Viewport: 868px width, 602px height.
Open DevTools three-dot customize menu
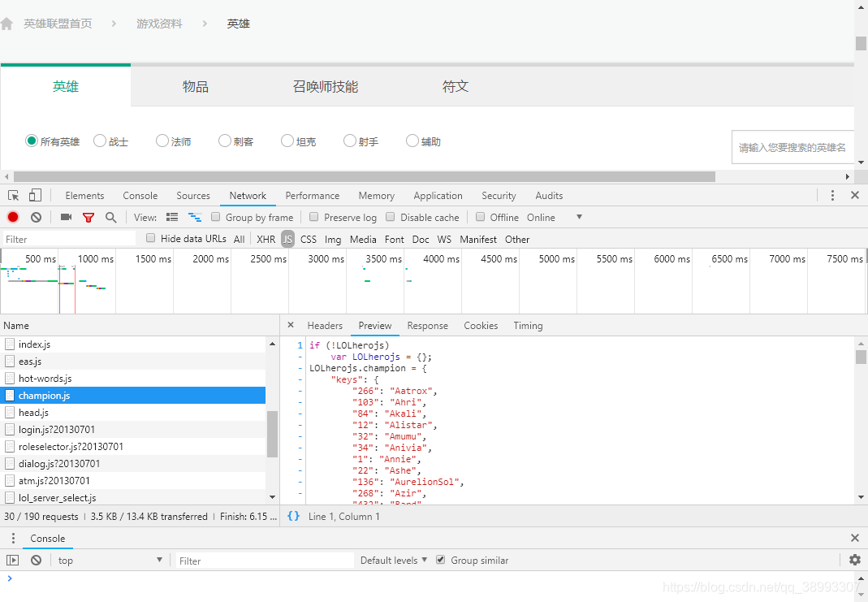(x=832, y=195)
